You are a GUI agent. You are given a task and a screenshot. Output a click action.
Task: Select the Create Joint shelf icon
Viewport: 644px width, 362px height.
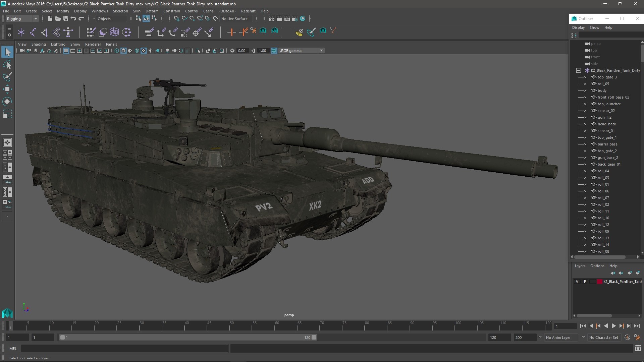[33, 32]
